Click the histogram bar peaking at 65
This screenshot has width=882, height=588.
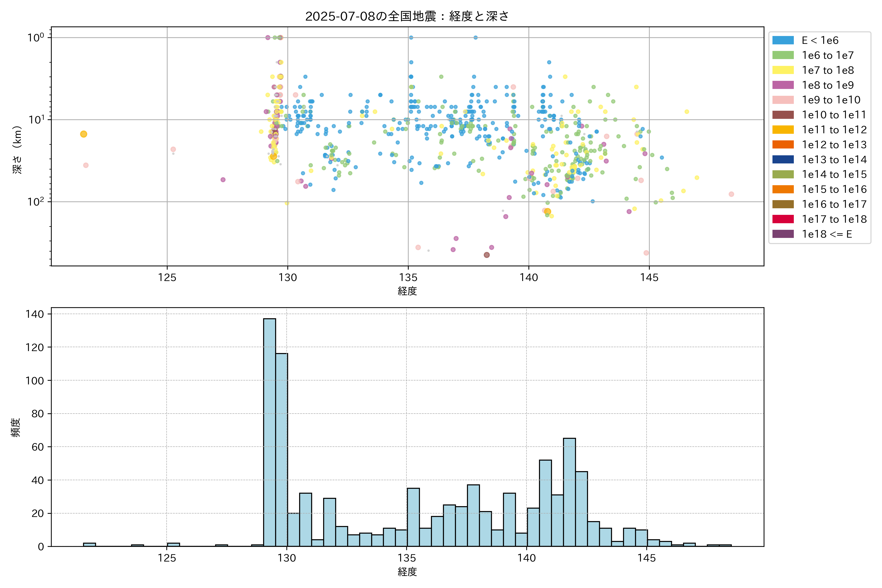coord(569,492)
